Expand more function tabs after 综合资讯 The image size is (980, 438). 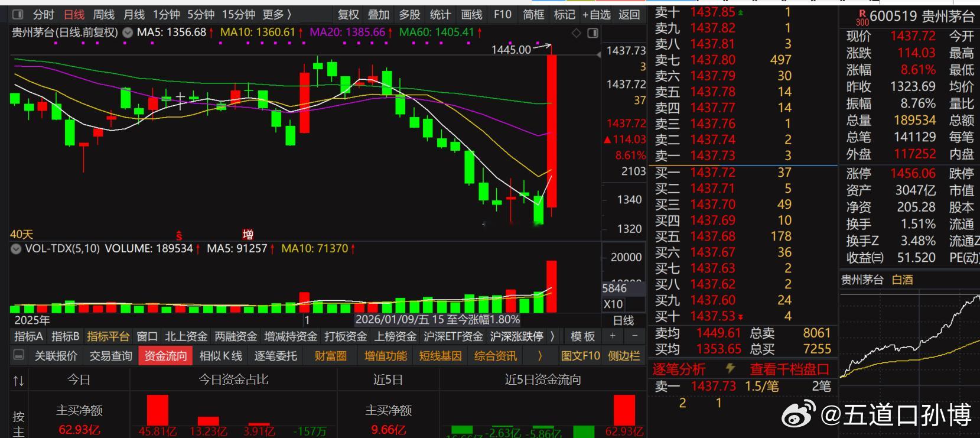[539, 356]
